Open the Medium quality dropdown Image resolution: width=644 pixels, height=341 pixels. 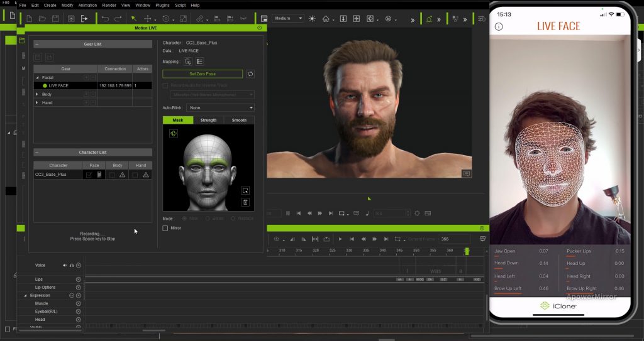click(x=287, y=18)
